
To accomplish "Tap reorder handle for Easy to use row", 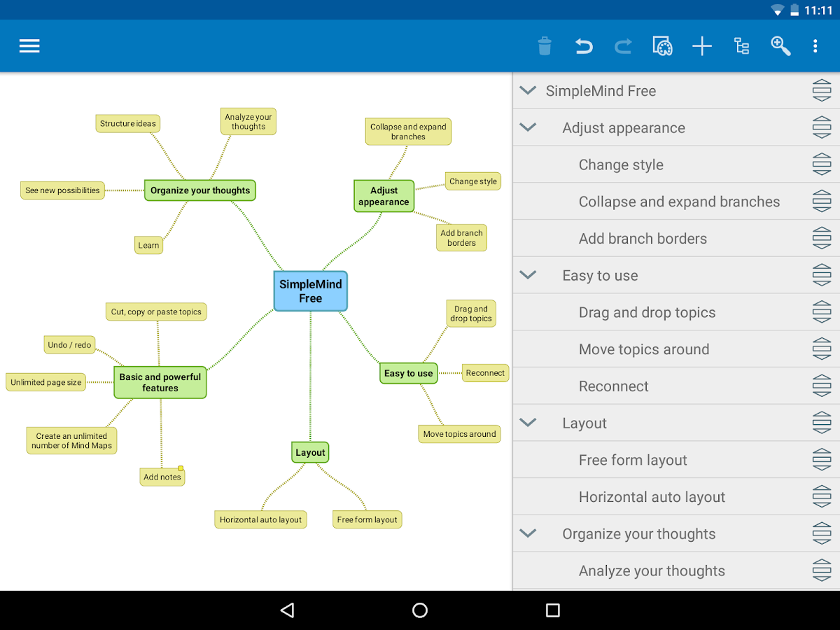I will coord(822,276).
